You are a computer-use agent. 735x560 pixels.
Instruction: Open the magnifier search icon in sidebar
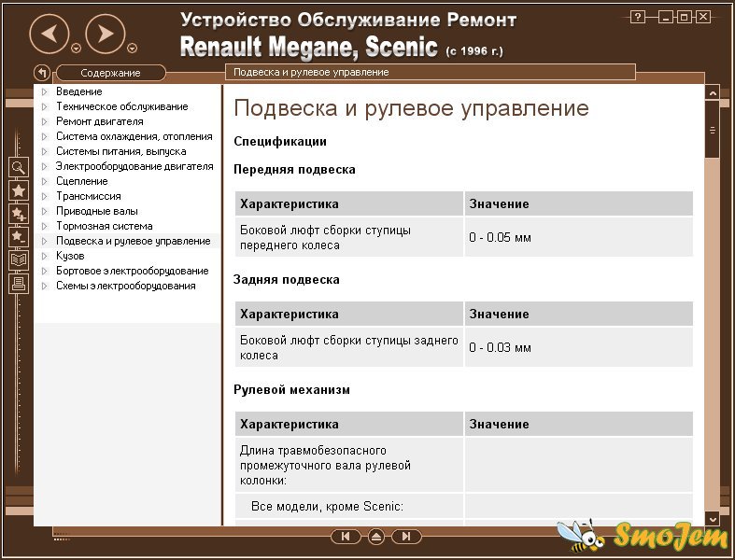19,167
